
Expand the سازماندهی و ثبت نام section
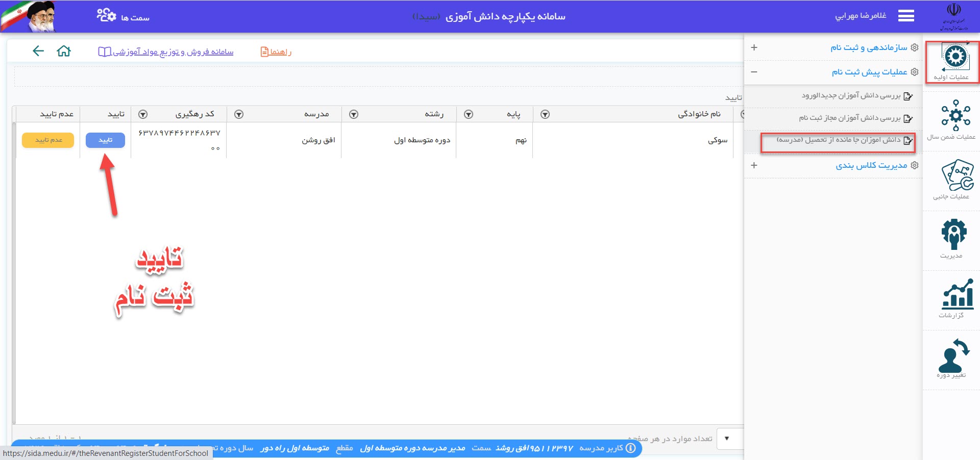tap(754, 47)
